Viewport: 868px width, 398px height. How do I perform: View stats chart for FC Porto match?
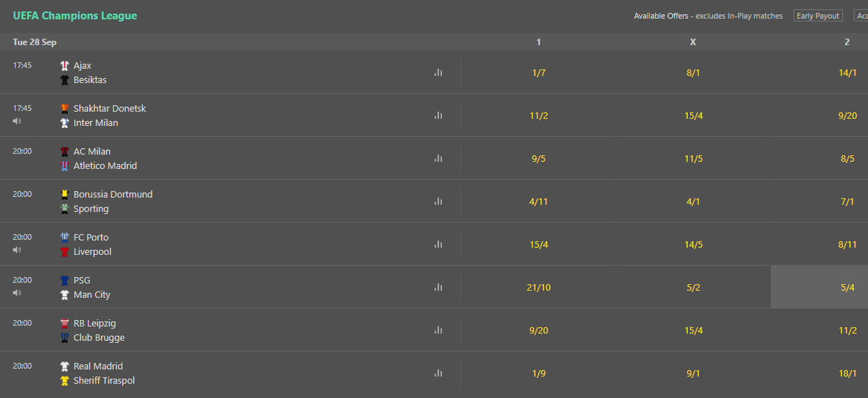click(438, 244)
